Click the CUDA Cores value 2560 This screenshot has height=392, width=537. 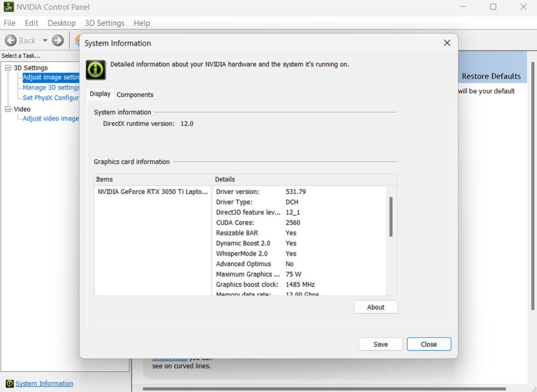pyautogui.click(x=293, y=222)
